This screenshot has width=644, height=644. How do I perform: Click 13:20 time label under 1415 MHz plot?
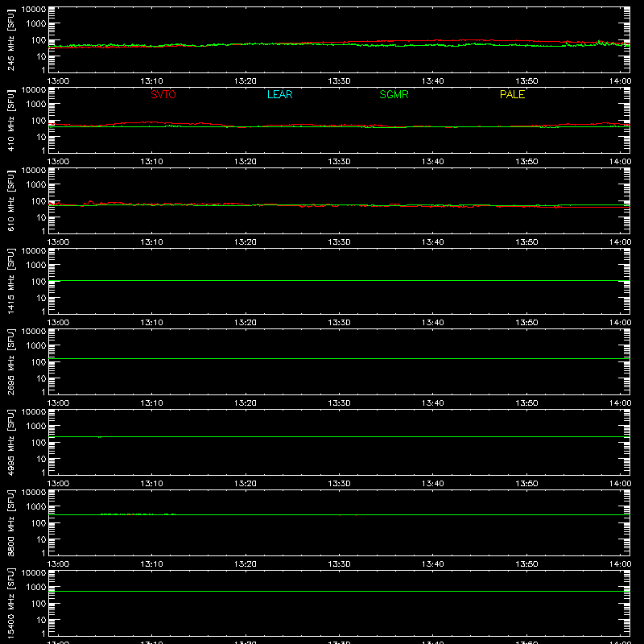pos(246,323)
